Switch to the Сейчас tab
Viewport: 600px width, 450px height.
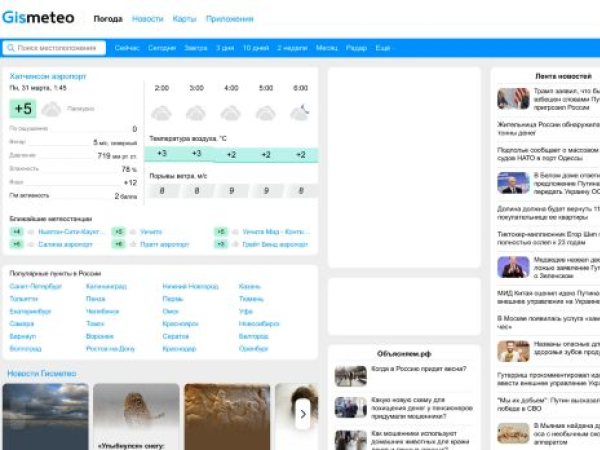click(x=127, y=48)
